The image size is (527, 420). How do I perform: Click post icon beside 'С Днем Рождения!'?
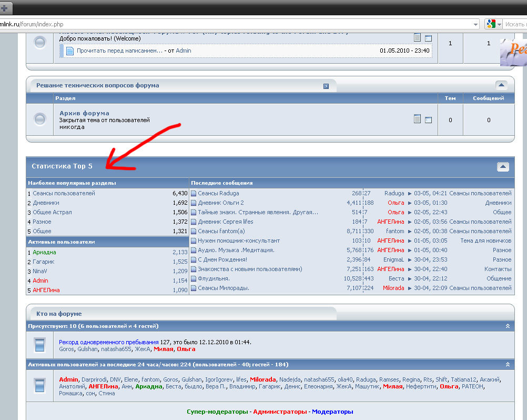tap(194, 259)
